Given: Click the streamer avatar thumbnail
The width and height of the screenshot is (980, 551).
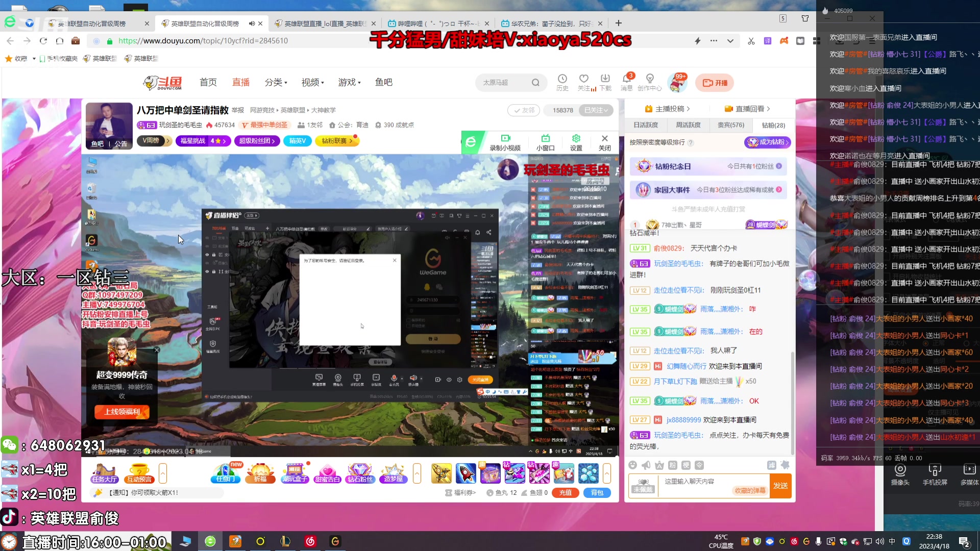Looking at the screenshot, I should pos(109,126).
